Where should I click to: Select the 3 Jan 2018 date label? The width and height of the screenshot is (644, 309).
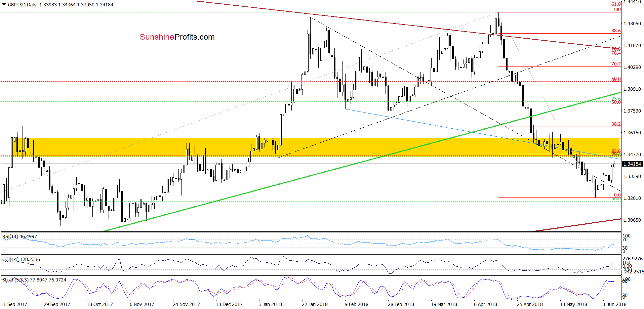click(270, 304)
